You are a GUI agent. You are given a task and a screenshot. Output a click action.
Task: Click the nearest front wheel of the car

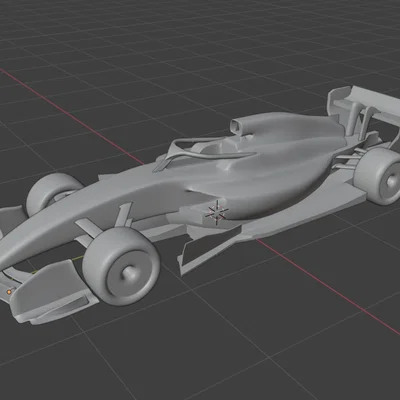click(121, 266)
